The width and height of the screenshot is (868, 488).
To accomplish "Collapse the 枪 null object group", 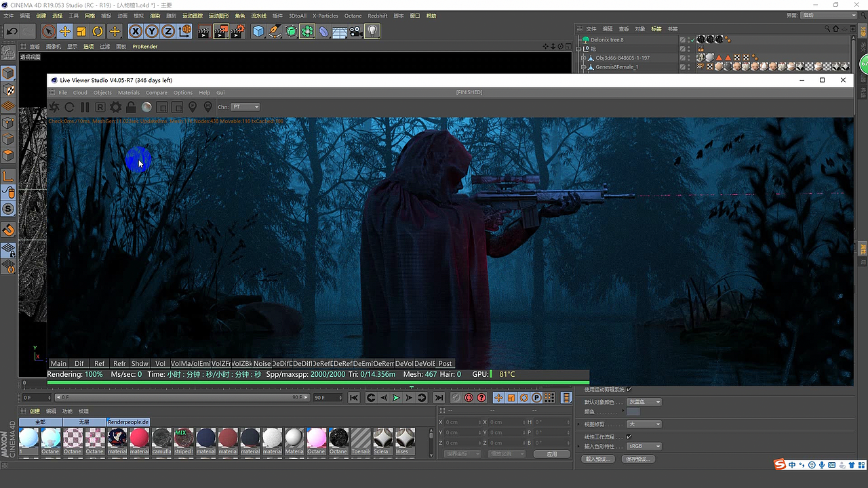I will 580,49.
